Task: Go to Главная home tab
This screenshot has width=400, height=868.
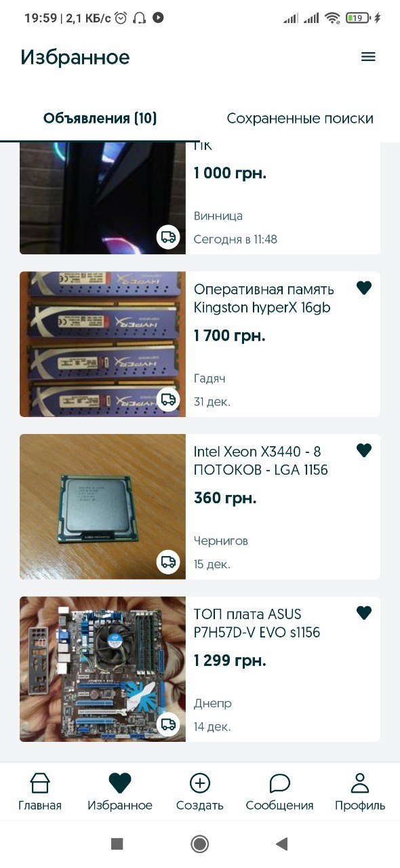Action: (x=40, y=792)
